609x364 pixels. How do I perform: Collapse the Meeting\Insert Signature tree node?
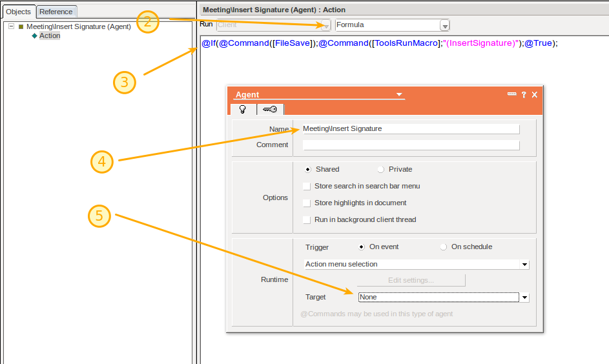pyautogui.click(x=12, y=27)
